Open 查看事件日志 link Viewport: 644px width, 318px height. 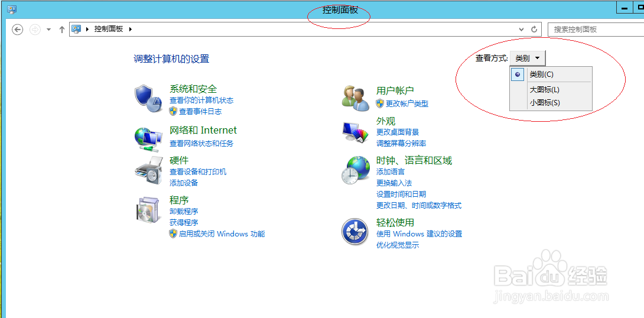(200, 111)
